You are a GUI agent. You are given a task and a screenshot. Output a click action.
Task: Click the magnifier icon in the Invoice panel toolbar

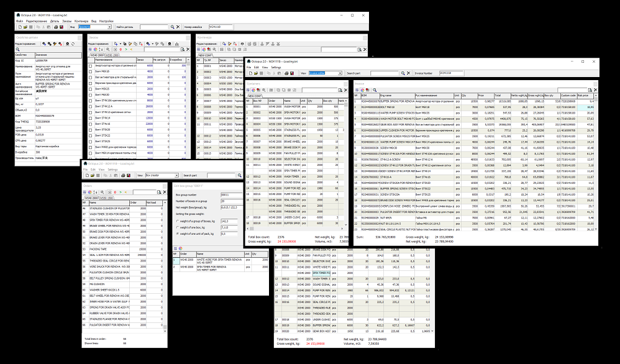tap(375, 90)
